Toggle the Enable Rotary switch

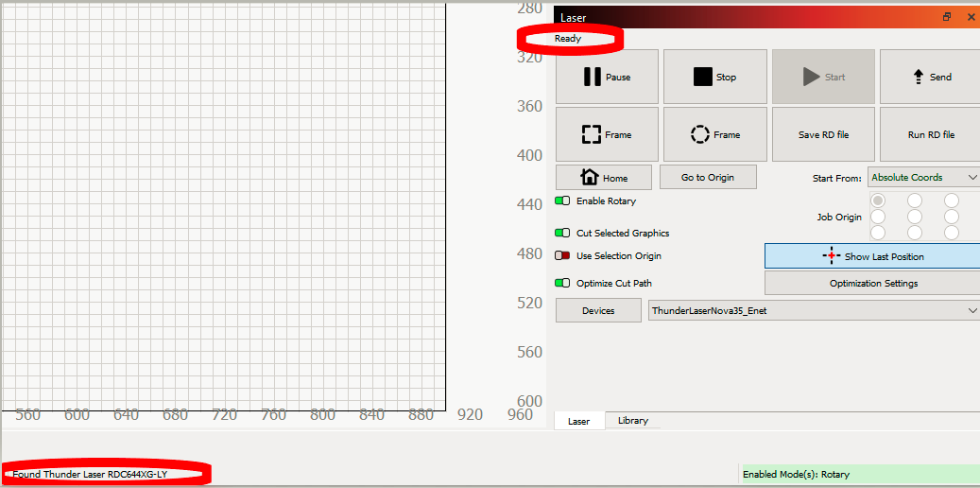[562, 201]
